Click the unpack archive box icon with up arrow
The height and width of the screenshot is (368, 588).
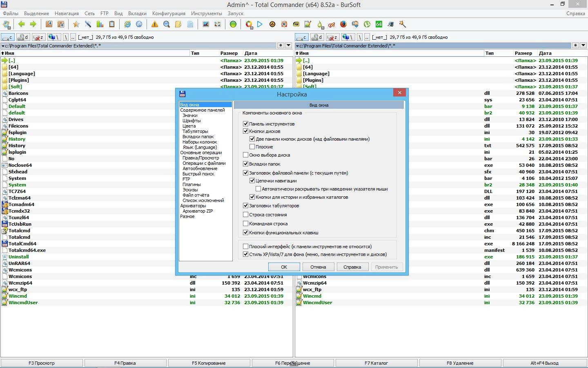click(61, 24)
